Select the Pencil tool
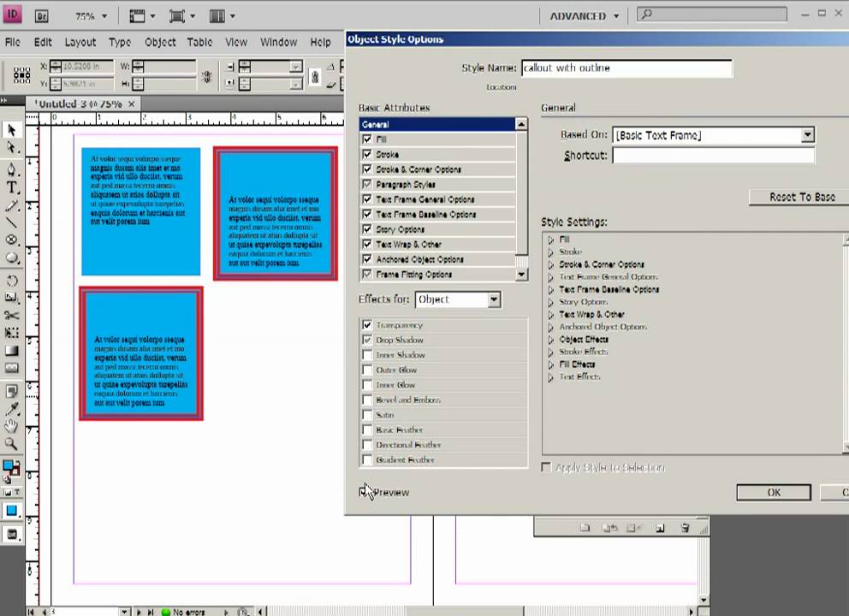 [x=12, y=205]
